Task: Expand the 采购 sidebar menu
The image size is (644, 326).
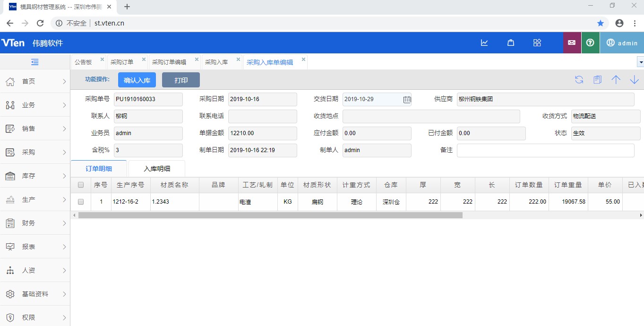Action: point(35,152)
